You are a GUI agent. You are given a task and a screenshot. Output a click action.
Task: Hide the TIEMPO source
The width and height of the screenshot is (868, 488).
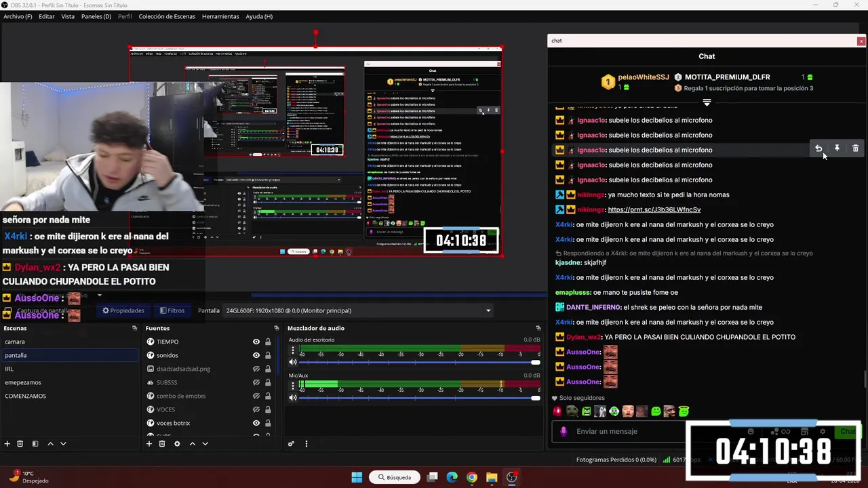pos(256,342)
